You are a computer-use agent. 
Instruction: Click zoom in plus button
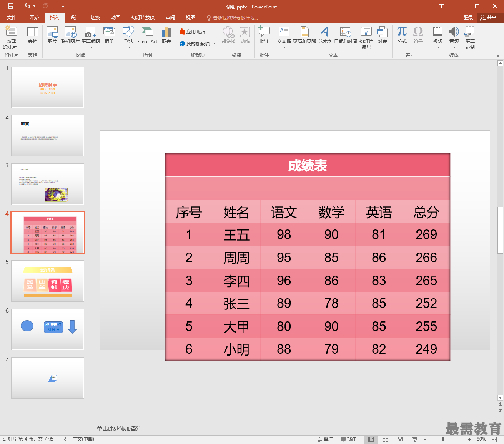pyautogui.click(x=469, y=439)
